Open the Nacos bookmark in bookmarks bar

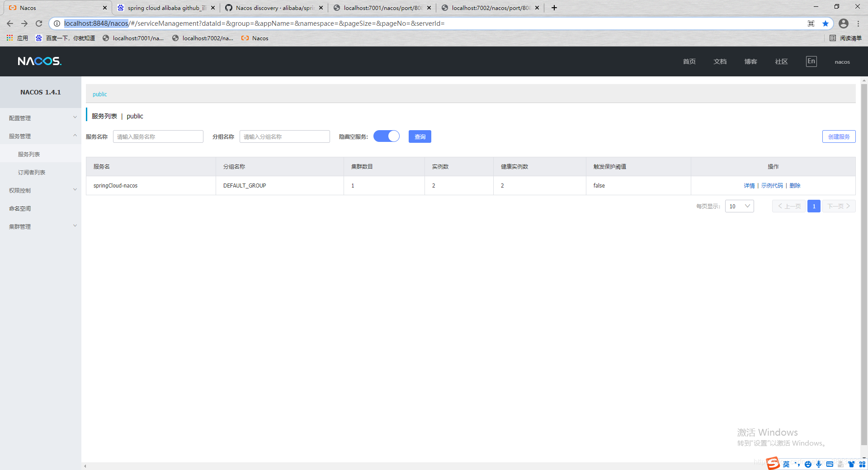pos(255,38)
